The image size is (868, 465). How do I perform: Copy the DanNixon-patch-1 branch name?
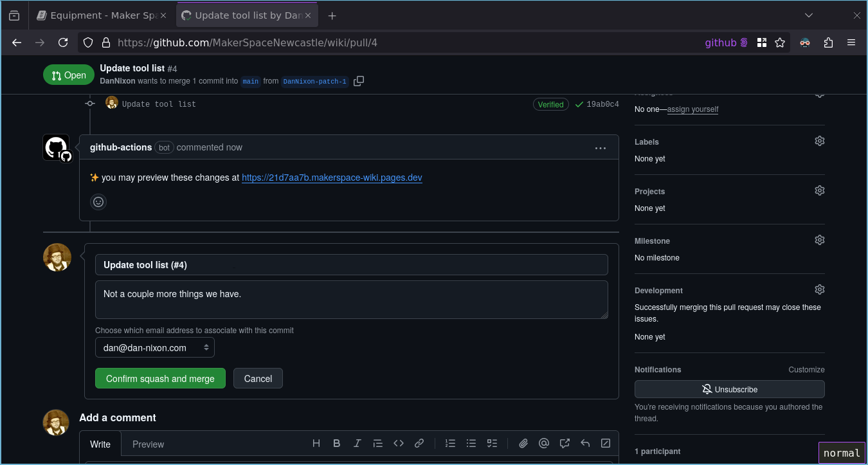tap(358, 80)
